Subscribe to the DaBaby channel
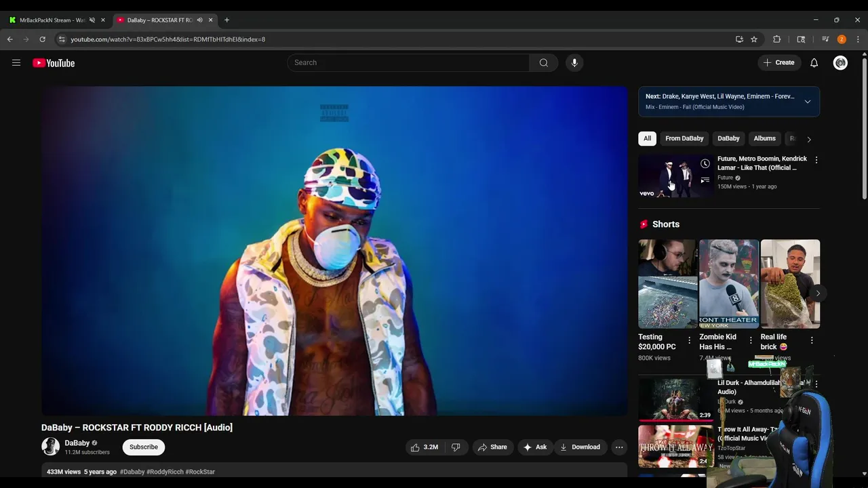 coord(144,447)
